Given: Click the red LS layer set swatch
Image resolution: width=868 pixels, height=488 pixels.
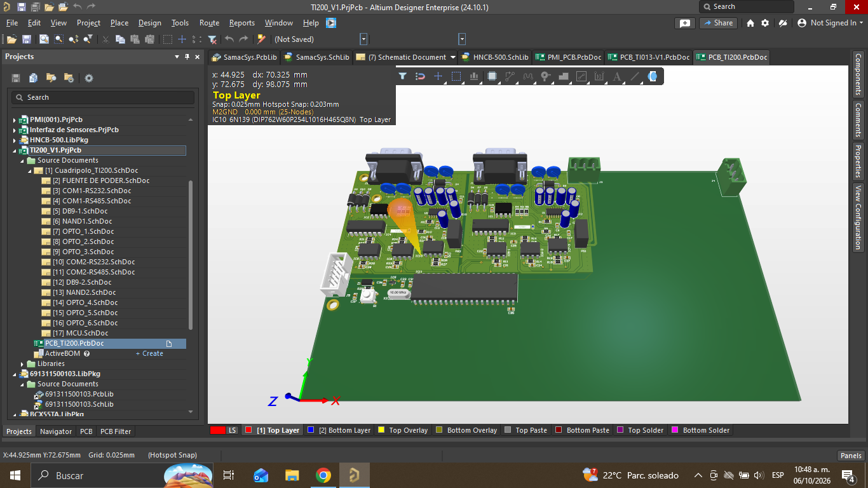Looking at the screenshot, I should (x=218, y=430).
